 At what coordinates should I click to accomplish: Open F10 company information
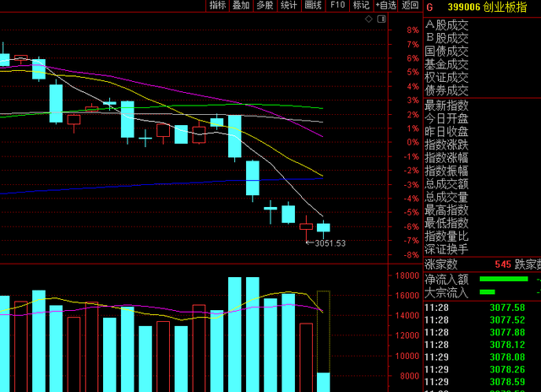(x=337, y=6)
